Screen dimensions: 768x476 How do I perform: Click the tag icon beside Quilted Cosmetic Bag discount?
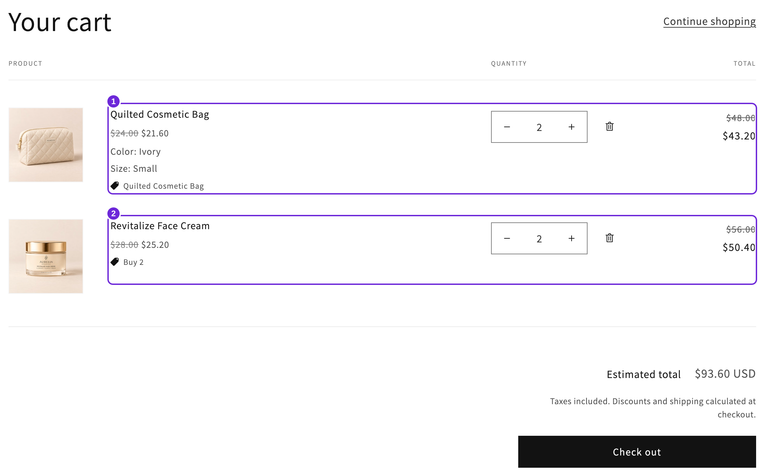pyautogui.click(x=115, y=186)
